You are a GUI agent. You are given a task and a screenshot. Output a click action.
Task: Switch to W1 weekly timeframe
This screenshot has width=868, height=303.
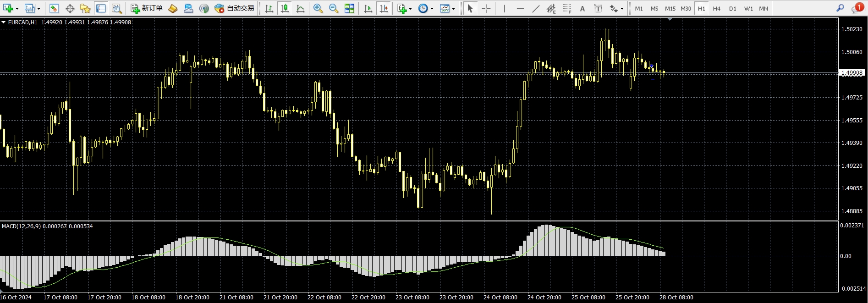pyautogui.click(x=748, y=8)
